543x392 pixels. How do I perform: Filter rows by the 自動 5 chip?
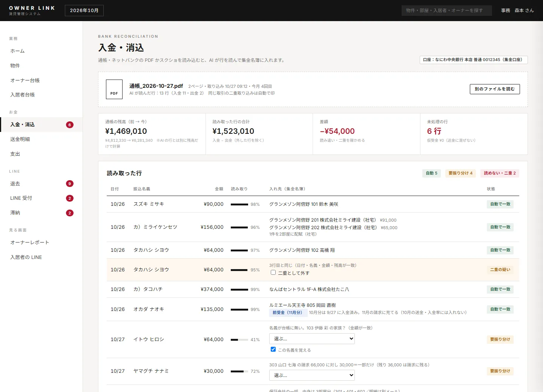431,173
